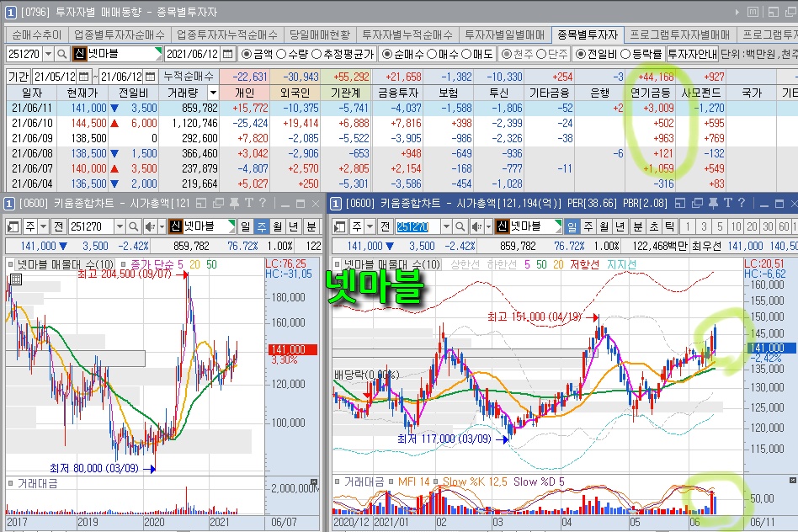Open sound options dropdown in left chart
798x532 pixels.
pos(162,226)
